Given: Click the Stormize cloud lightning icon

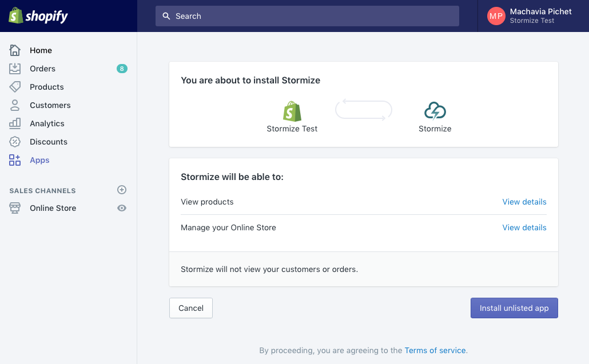Looking at the screenshot, I should [435, 111].
